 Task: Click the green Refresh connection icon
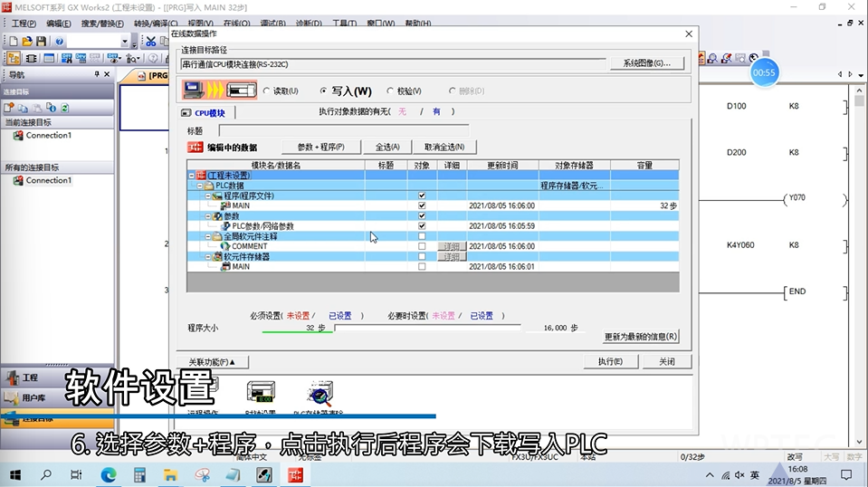(x=65, y=108)
